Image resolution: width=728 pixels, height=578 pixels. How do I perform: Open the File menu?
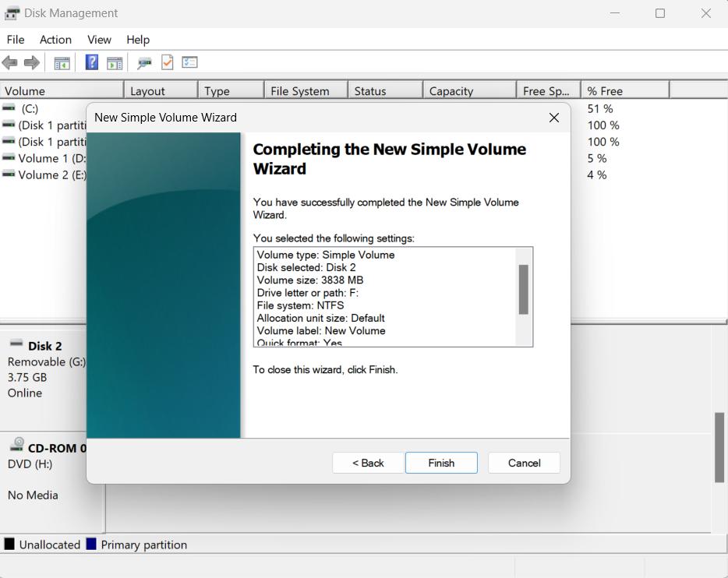coord(16,40)
